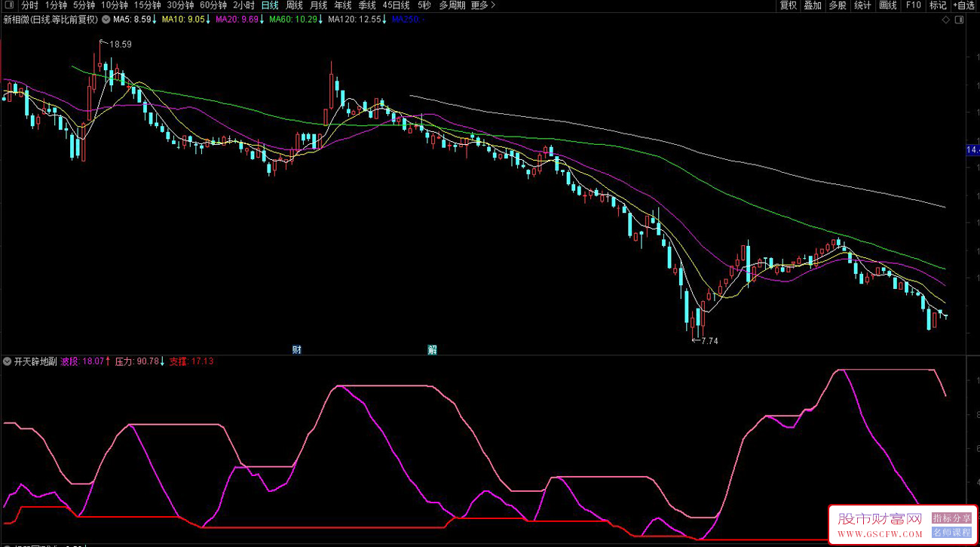Click the 叠加 overlay button
The height and width of the screenshot is (547, 980).
(x=813, y=5)
